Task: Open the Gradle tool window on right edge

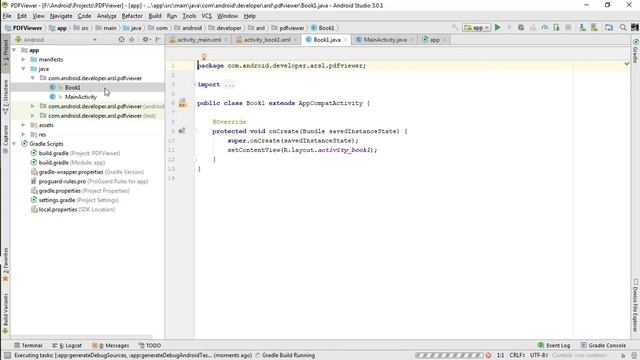Action: click(636, 51)
